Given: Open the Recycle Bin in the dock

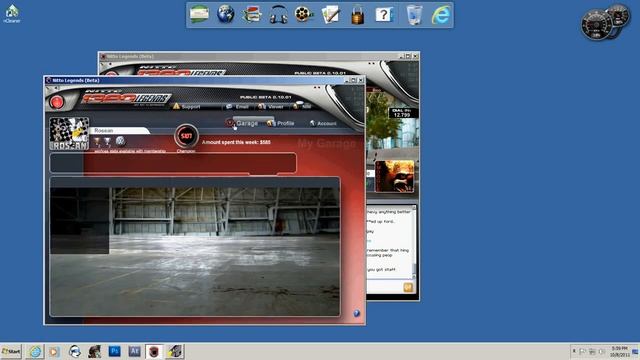Looking at the screenshot, I should point(414,16).
